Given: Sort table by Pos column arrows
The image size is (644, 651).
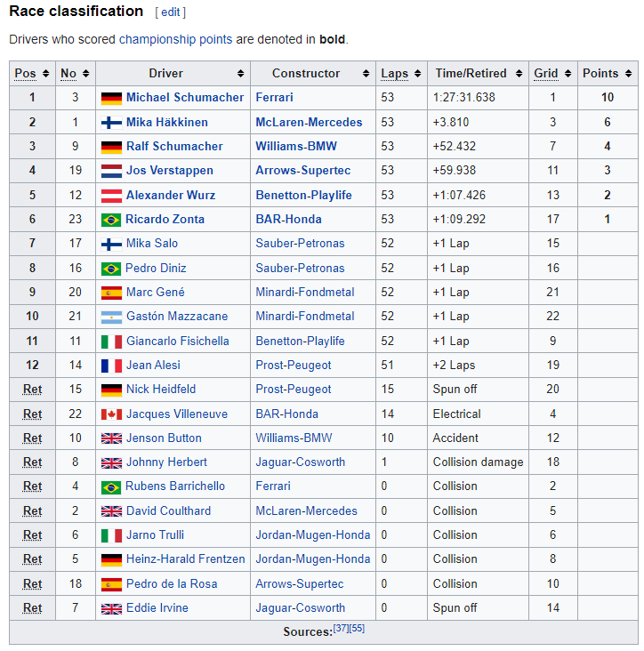Looking at the screenshot, I should [x=45, y=74].
